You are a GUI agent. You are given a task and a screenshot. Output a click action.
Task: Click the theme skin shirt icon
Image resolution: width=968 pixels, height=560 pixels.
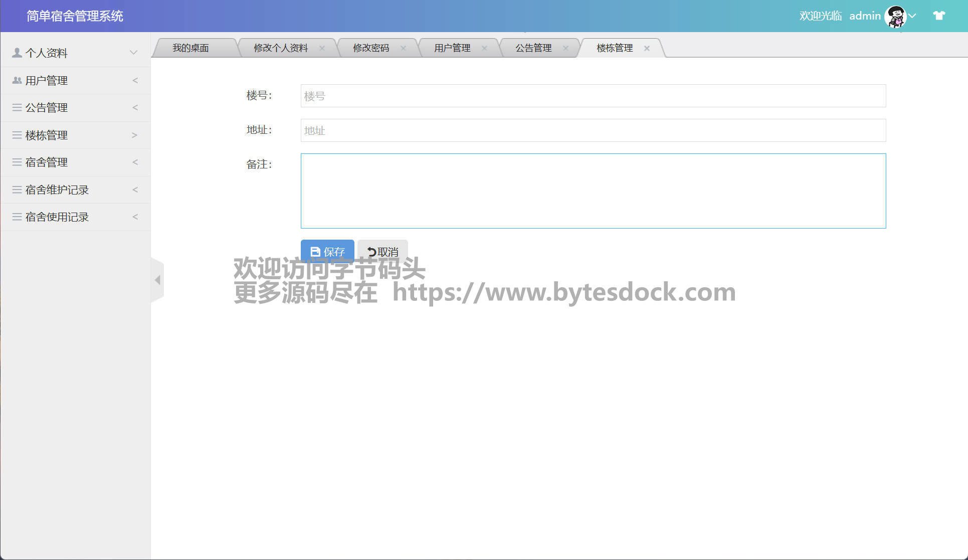pos(938,16)
